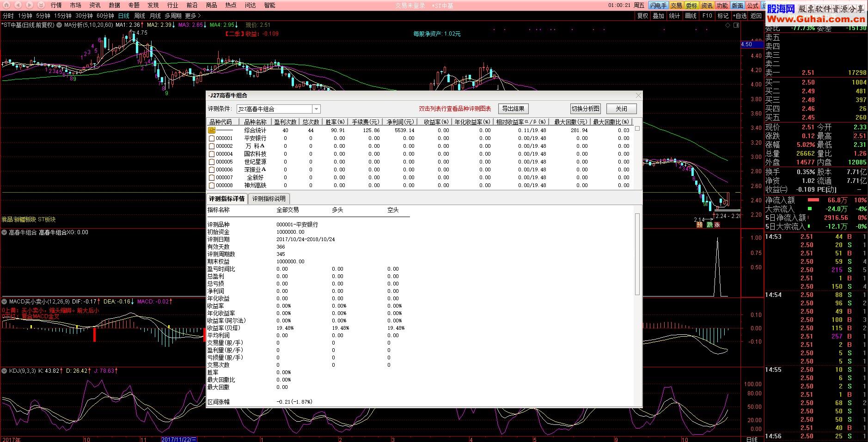Click the 返回 back toolbar item

(x=756, y=16)
